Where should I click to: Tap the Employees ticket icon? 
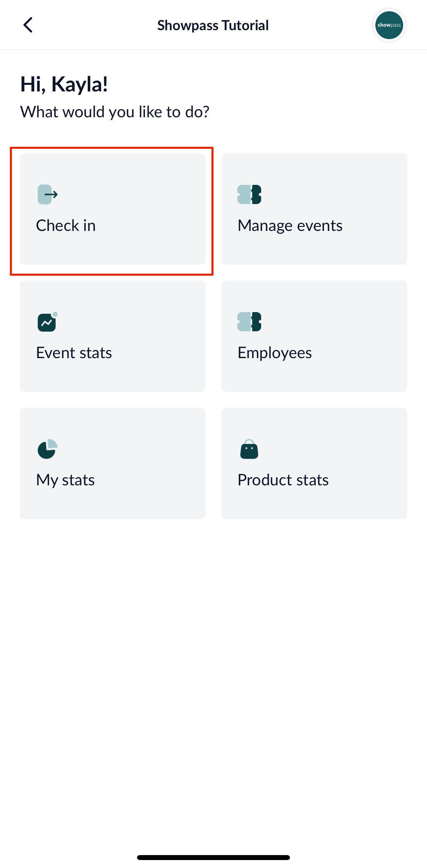click(x=249, y=322)
